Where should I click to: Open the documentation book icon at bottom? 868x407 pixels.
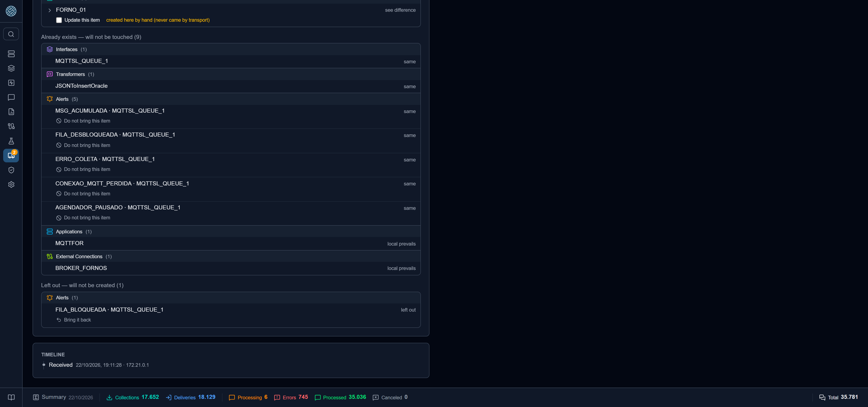(x=11, y=397)
